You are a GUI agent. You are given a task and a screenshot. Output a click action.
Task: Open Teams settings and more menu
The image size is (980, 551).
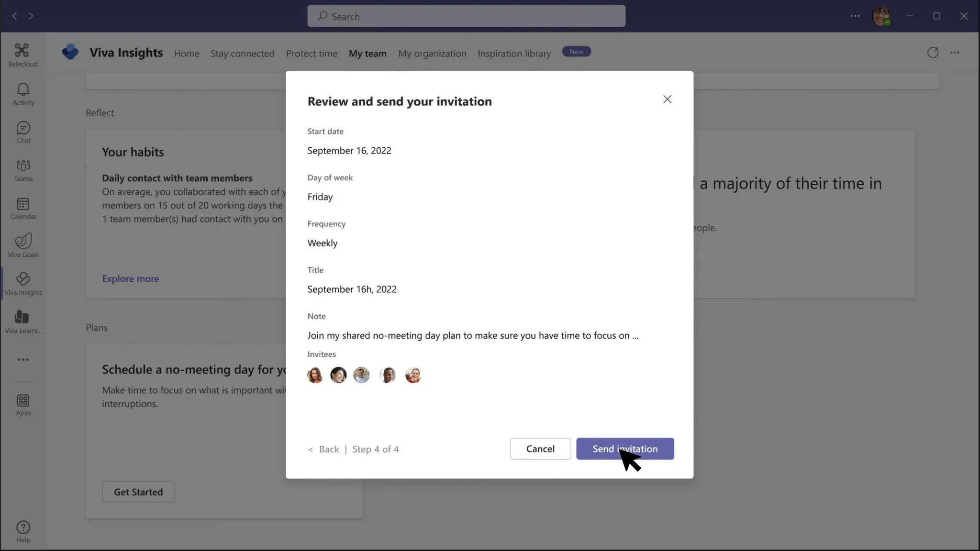coord(855,16)
